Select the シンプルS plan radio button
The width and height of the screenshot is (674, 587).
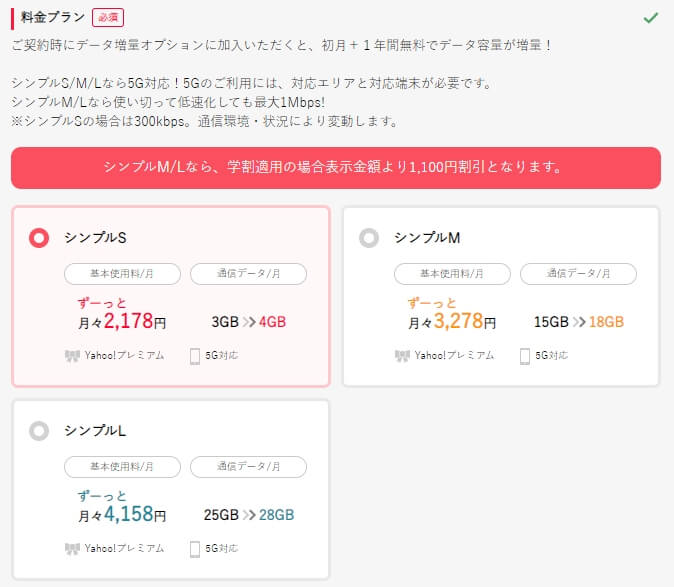(39, 238)
